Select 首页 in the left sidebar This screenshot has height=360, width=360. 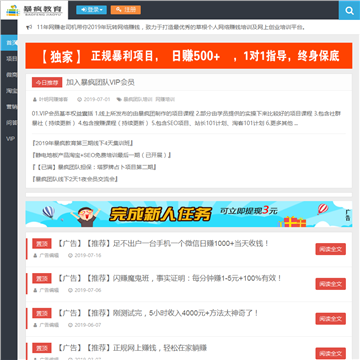pos(9,43)
